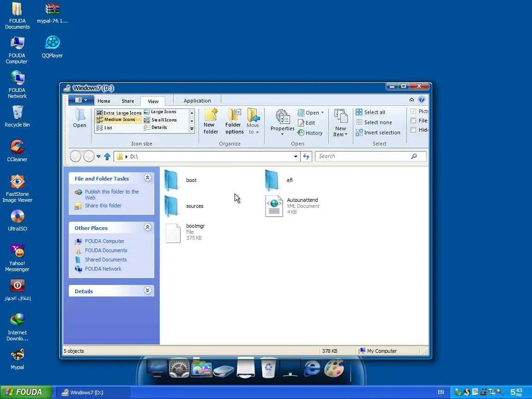Switch to the Share ribbon tab
Screen dimensions: 532x399
[x=128, y=101]
